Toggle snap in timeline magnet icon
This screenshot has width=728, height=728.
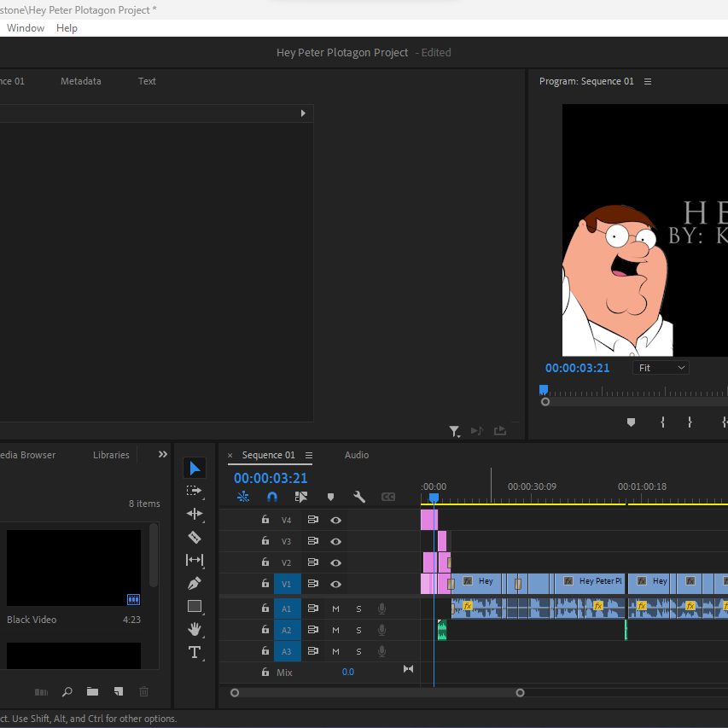coord(272,497)
